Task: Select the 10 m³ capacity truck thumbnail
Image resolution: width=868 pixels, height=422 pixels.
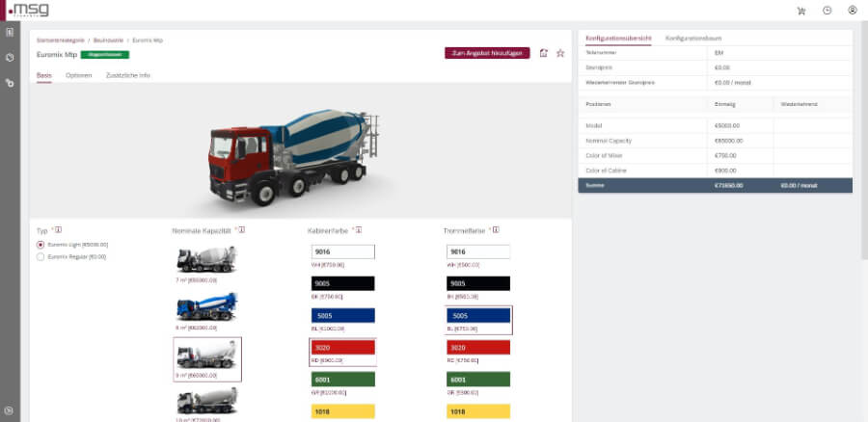Action: [207, 401]
